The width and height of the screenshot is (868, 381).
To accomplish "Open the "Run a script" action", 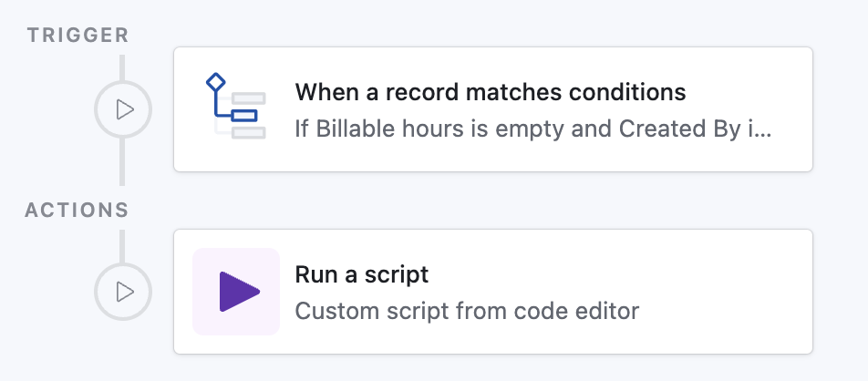I will click(x=362, y=274).
